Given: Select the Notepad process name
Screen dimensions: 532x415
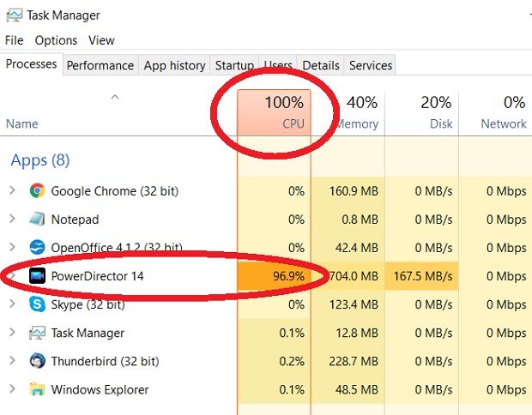Looking at the screenshot, I should (75, 220).
